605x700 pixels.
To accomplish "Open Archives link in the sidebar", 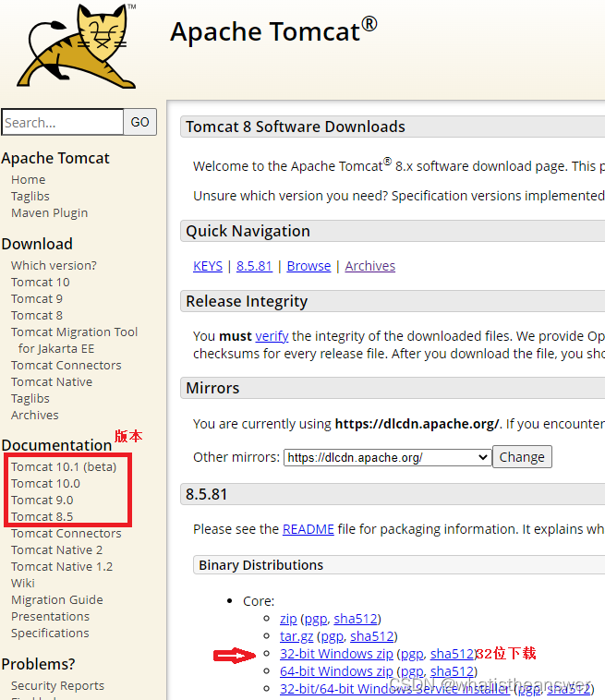I will click(x=35, y=416).
